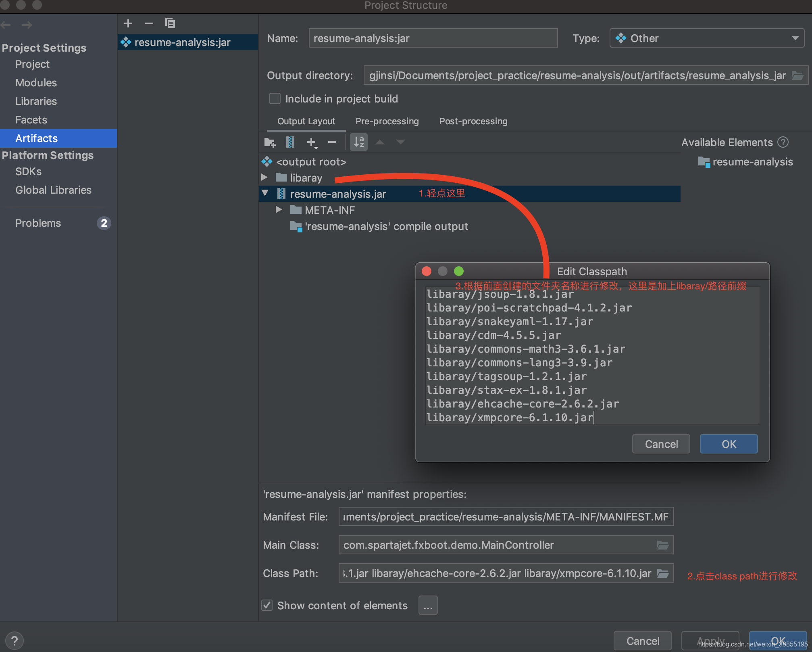Viewport: 812px width, 652px height.
Task: Enable Include in project build checkbox
Action: pos(275,99)
